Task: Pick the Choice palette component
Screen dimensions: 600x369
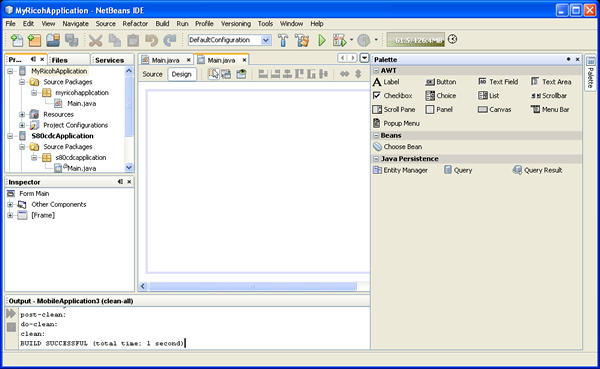Action: click(441, 96)
